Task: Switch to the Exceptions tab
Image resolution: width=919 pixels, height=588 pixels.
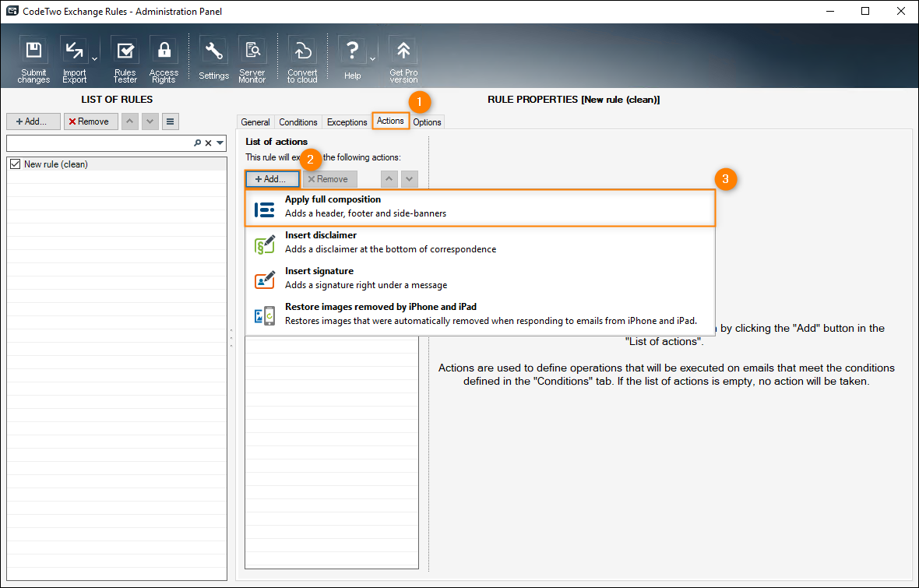Action: point(347,122)
